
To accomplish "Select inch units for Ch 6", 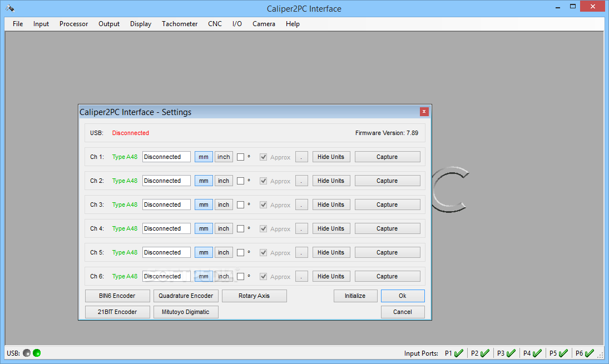I will [224, 276].
